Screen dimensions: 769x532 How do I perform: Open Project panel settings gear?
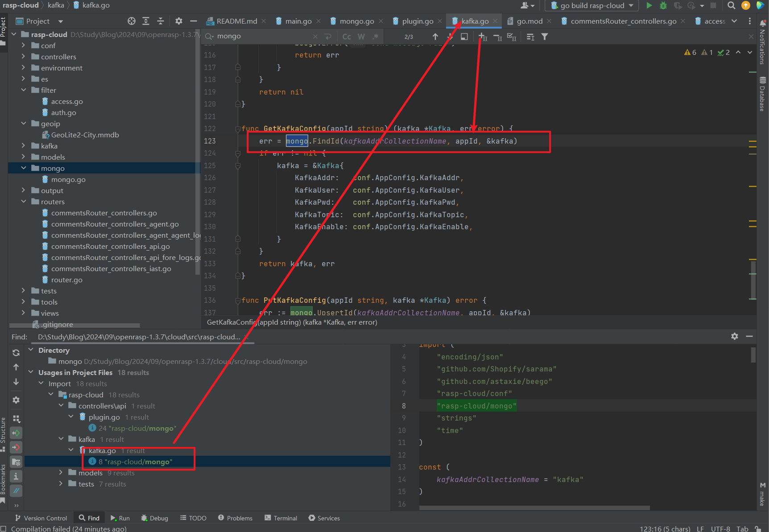(179, 21)
